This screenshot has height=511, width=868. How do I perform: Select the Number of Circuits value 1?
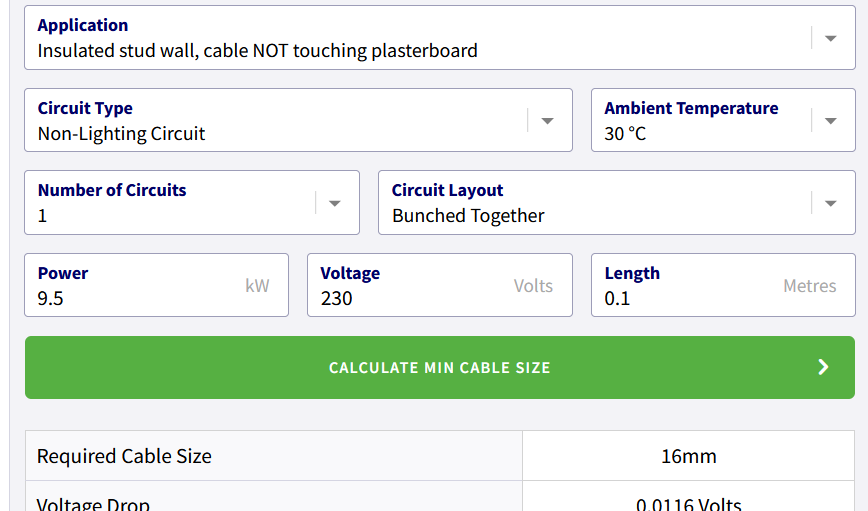click(43, 215)
